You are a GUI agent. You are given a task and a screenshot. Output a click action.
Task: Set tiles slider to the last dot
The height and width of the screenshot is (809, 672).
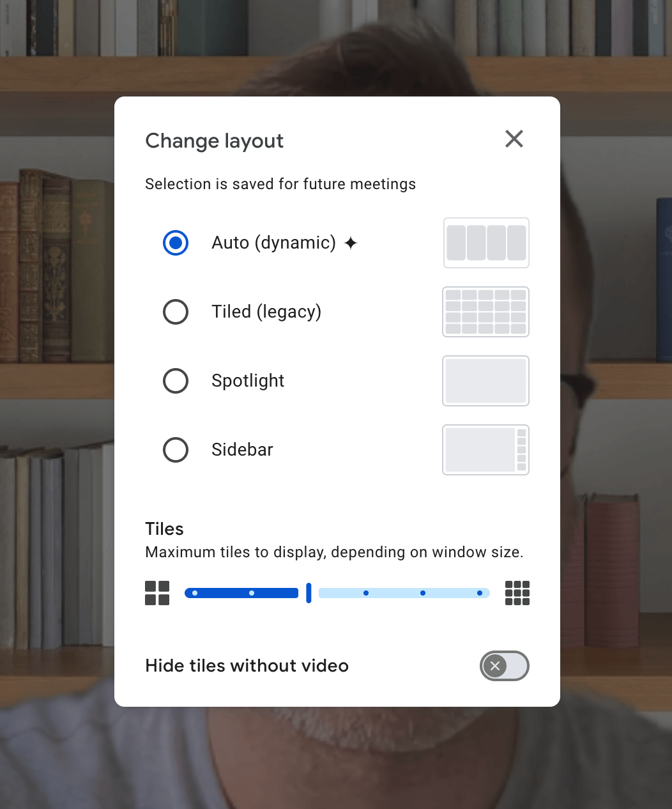click(x=480, y=593)
